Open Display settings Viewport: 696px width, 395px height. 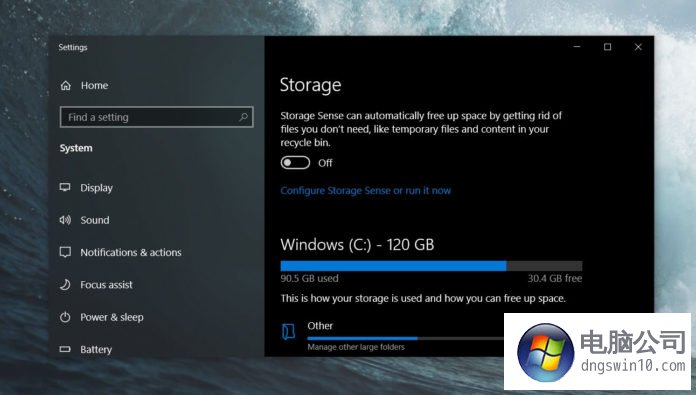coord(96,188)
